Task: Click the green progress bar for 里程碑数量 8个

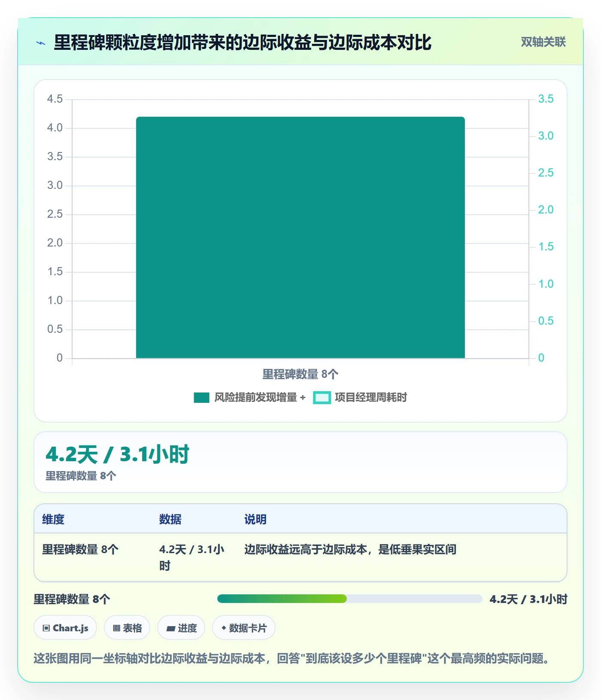Action: pyautogui.click(x=282, y=599)
